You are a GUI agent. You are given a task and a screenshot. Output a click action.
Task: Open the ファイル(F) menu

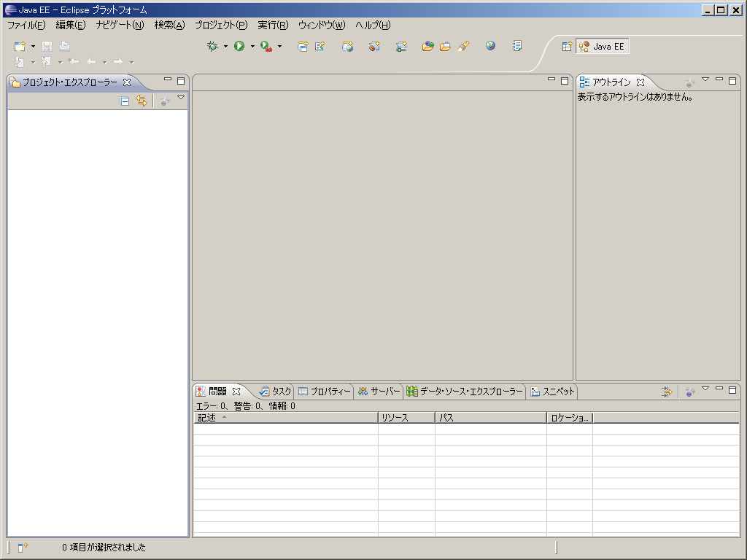click(x=26, y=26)
